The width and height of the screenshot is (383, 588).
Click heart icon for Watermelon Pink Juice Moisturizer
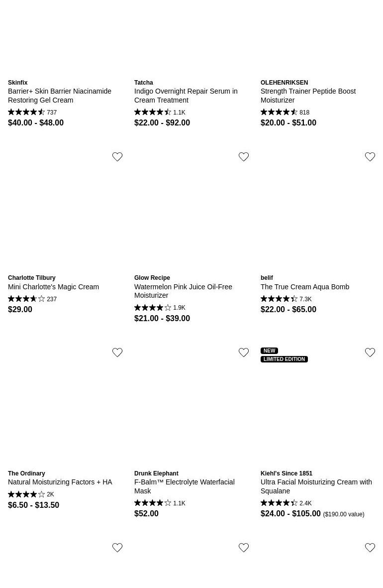(x=244, y=157)
